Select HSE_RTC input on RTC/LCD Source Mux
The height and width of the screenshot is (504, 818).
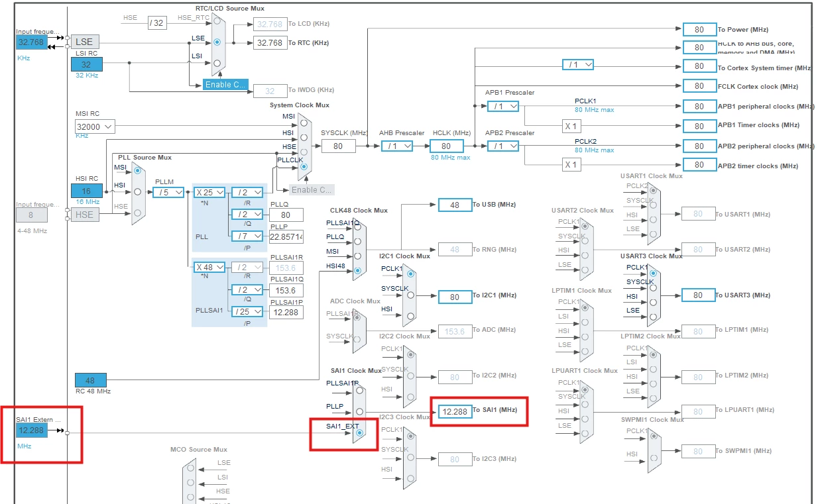pyautogui.click(x=217, y=23)
